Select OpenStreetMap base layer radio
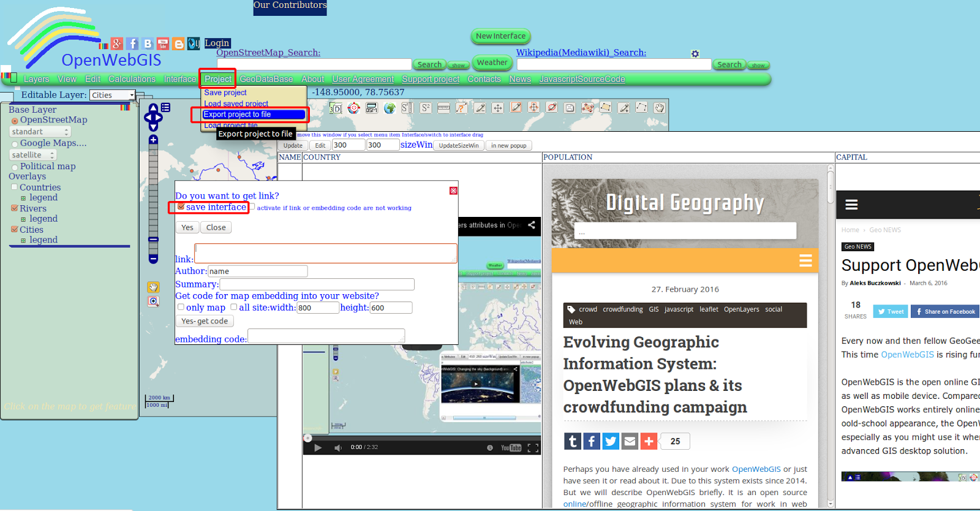Viewport: 980px width, 511px height. point(15,121)
